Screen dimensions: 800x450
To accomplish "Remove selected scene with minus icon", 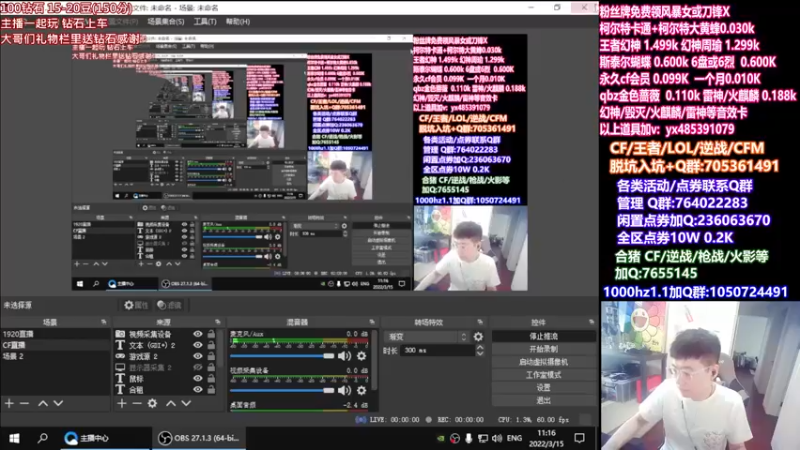I will coord(24,404).
